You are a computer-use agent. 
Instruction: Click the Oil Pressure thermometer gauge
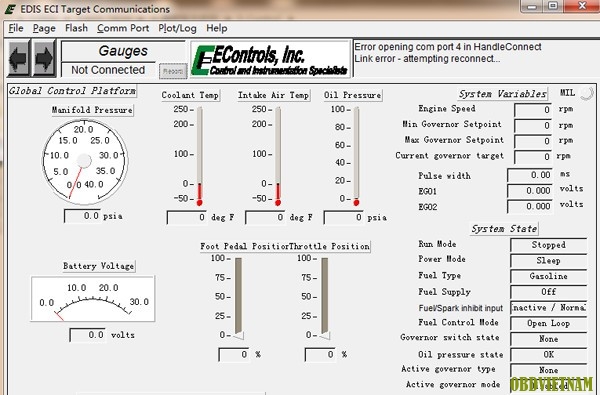[356, 156]
